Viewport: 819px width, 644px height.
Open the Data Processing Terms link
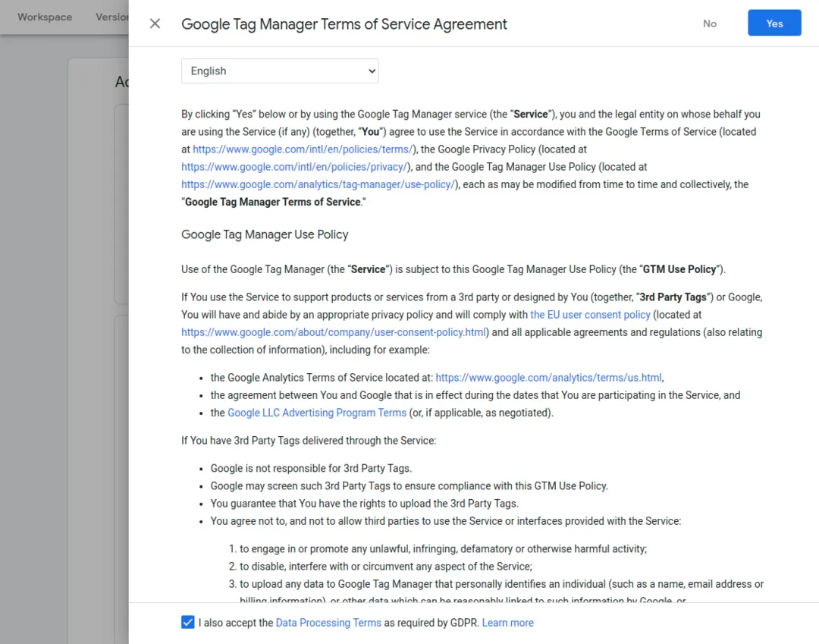[328, 623]
